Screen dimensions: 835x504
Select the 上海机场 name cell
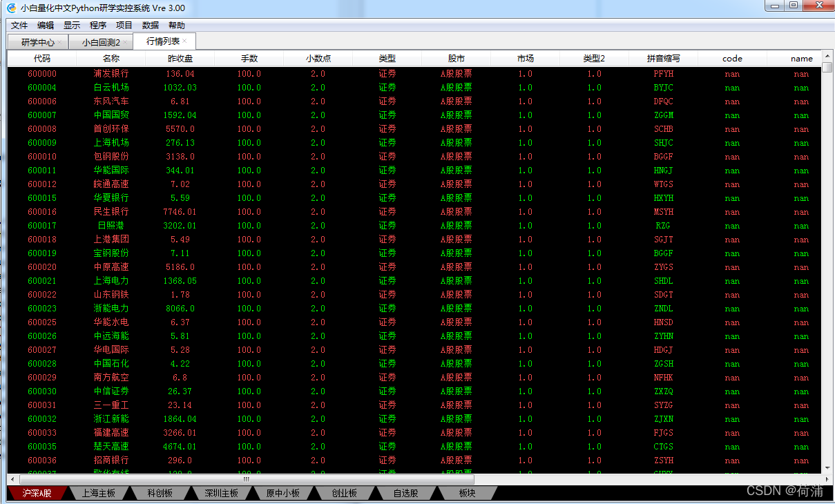pyautogui.click(x=111, y=143)
